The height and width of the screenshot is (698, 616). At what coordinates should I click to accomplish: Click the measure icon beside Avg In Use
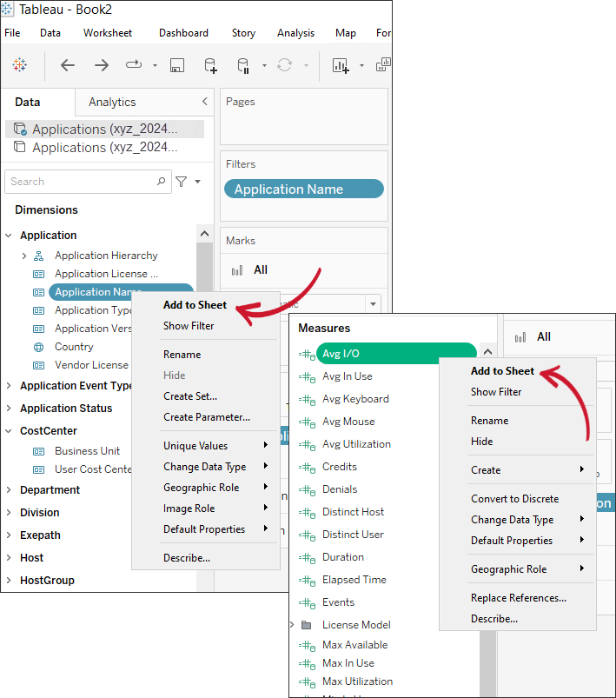pos(307,377)
